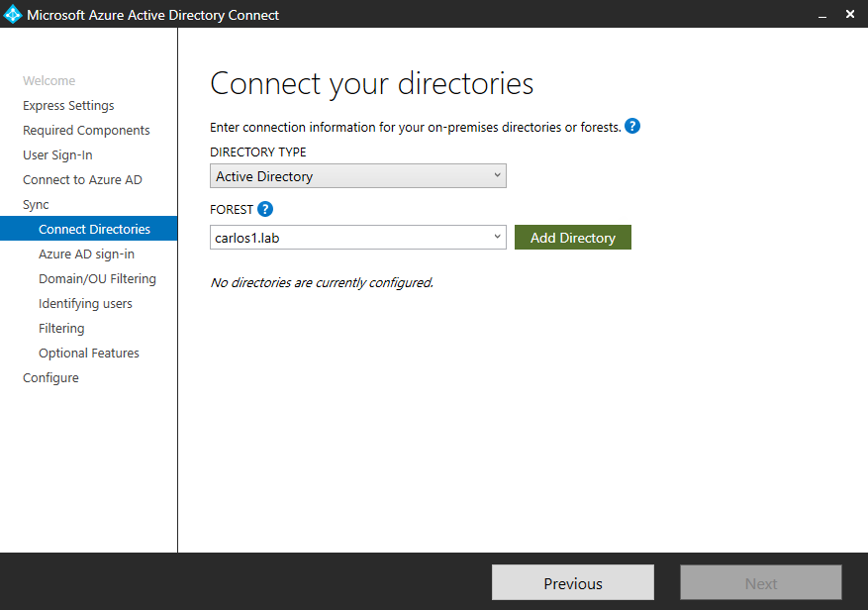Select Connect to Azure AD step
868x610 pixels.
point(82,179)
